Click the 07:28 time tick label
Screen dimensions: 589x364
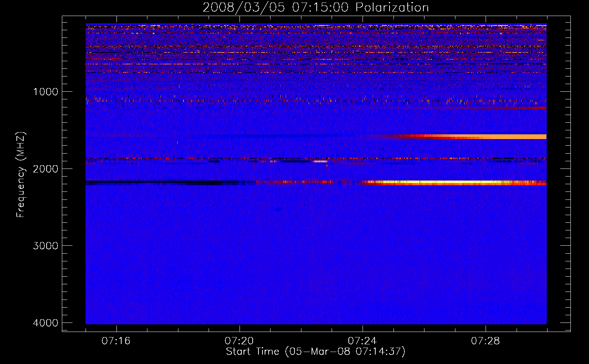486,341
